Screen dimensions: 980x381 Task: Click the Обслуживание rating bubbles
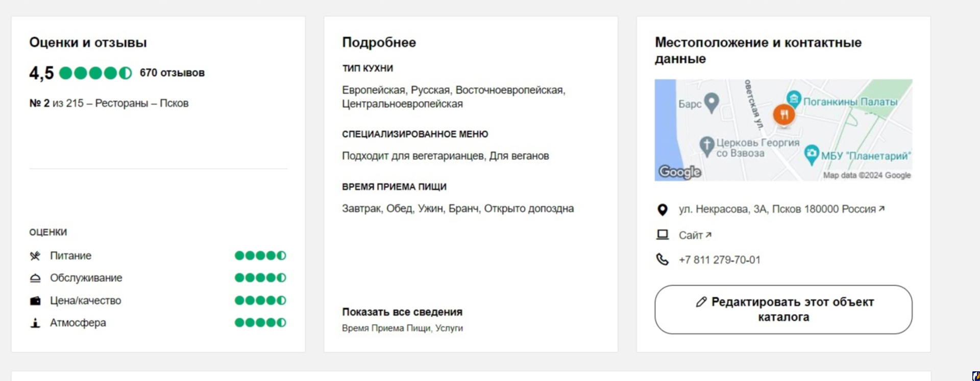(260, 278)
